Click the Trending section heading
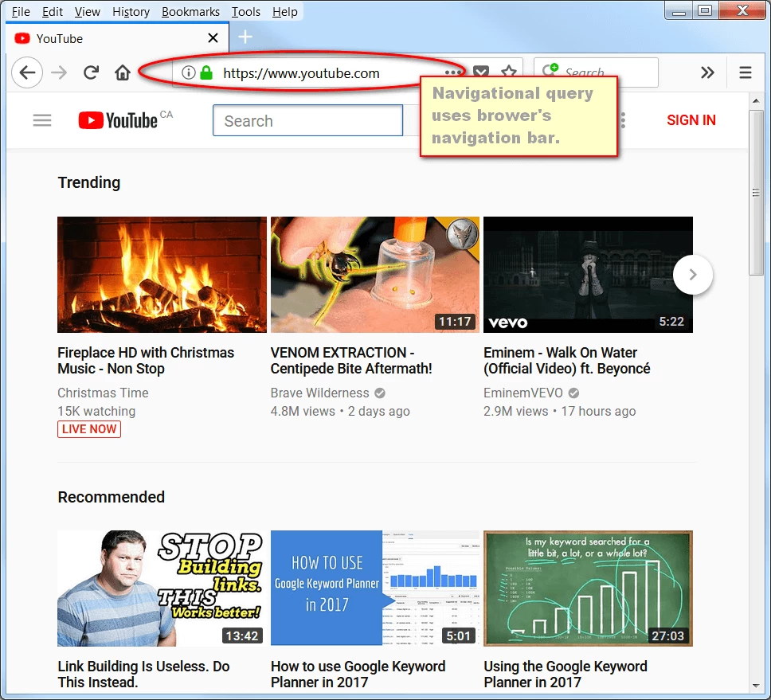This screenshot has width=771, height=700. click(89, 182)
